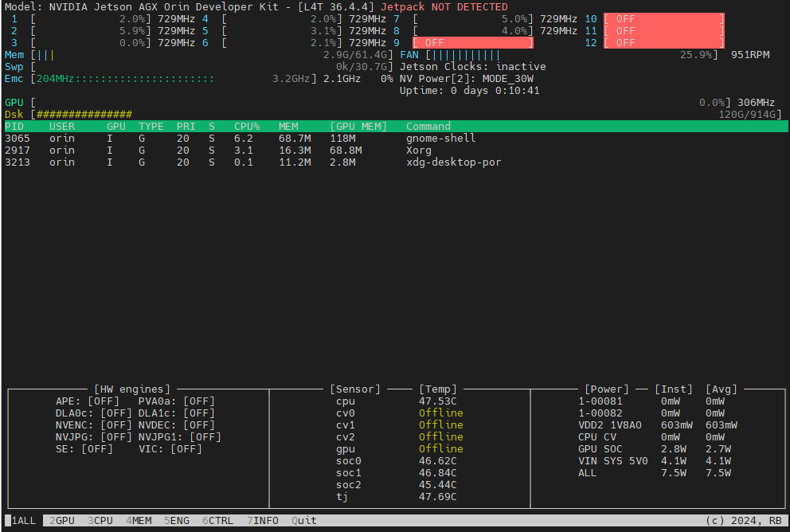Click the FAN speed bar
The width and height of the screenshot is (790, 532).
571,55
